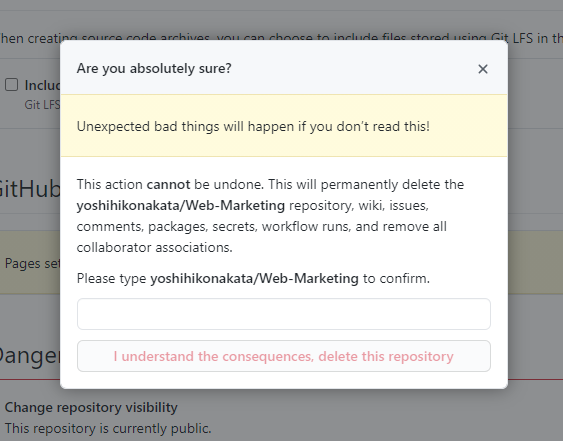
Task: Click 'This repository is currently public.' text
Action: pyautogui.click(x=108, y=428)
